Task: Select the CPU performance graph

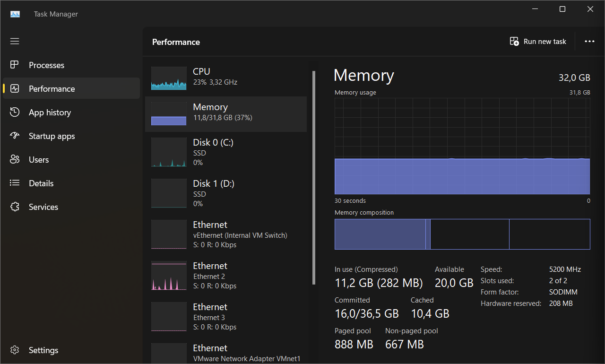Action: pyautogui.click(x=169, y=78)
